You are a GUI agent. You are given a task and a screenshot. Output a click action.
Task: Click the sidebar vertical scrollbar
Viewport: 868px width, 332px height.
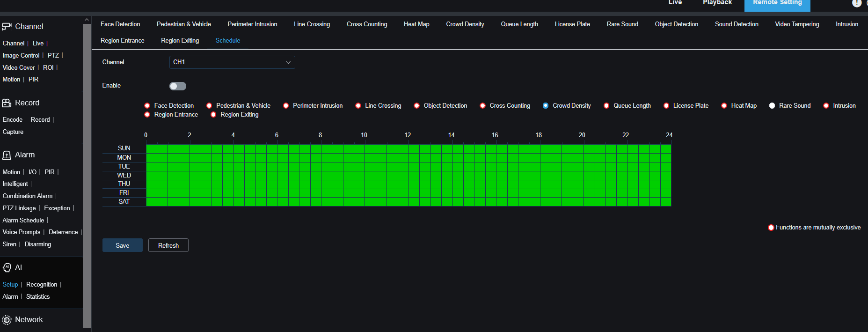[87, 176]
